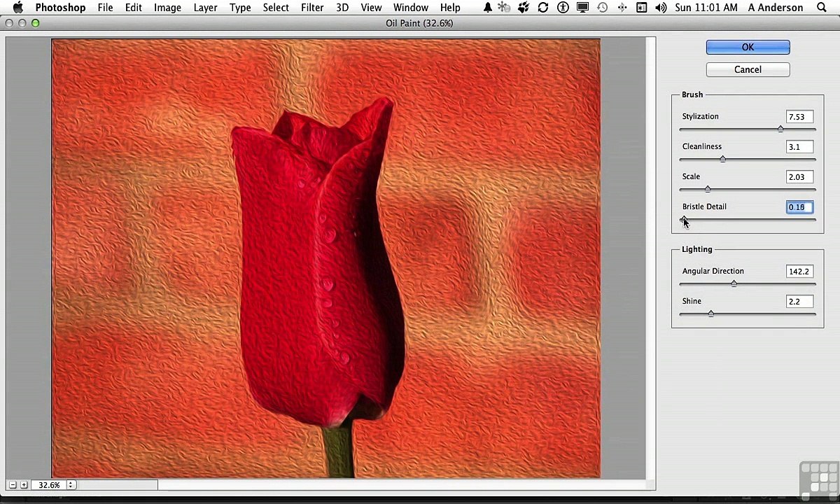Click the Stylization value field 7.53
This screenshot has height=504, width=840.
pos(799,117)
